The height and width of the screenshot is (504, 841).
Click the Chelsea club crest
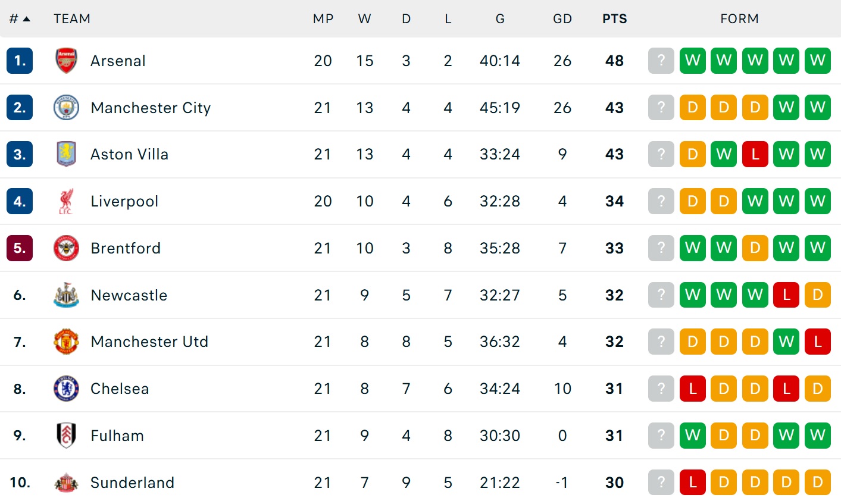[x=66, y=389]
